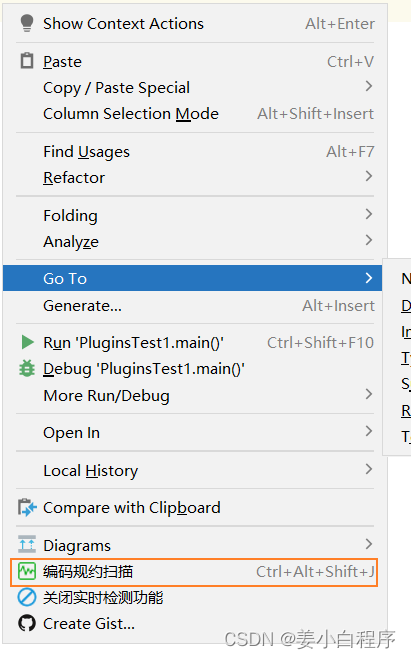Click the Compare with Clipboard icon
The width and height of the screenshot is (411, 659).
(x=27, y=507)
